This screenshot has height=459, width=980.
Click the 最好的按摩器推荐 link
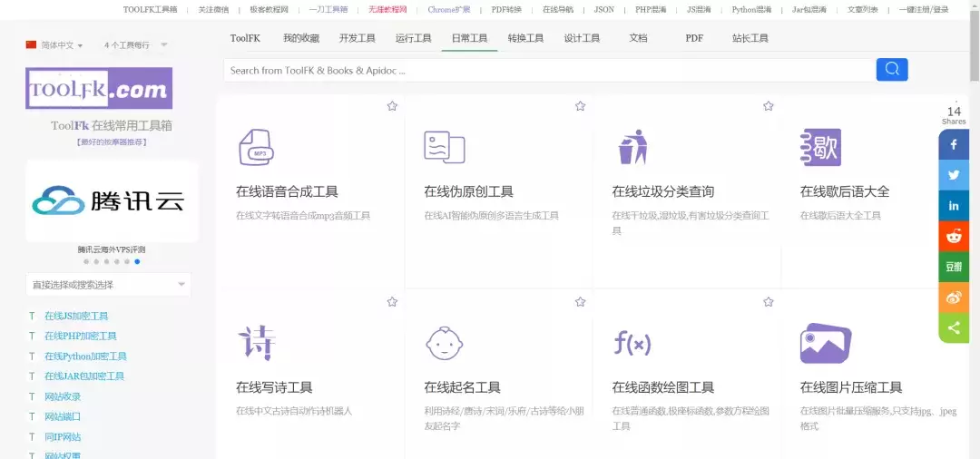(112, 142)
